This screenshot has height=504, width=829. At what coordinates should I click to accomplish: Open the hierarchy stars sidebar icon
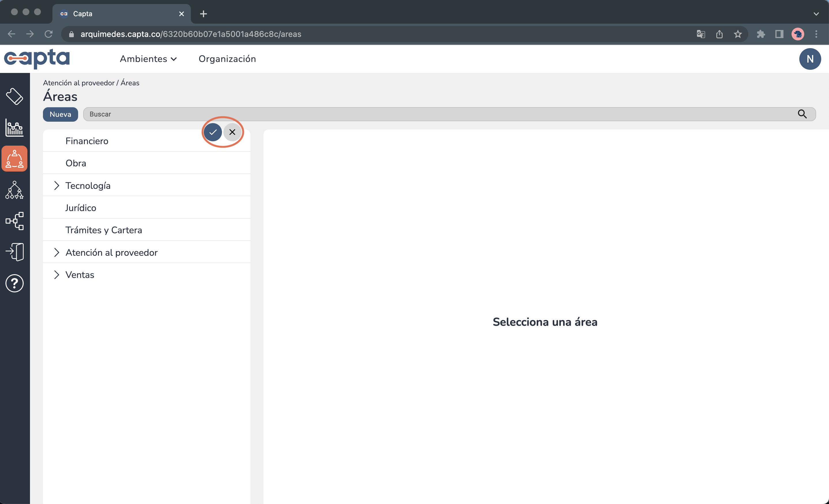click(14, 190)
